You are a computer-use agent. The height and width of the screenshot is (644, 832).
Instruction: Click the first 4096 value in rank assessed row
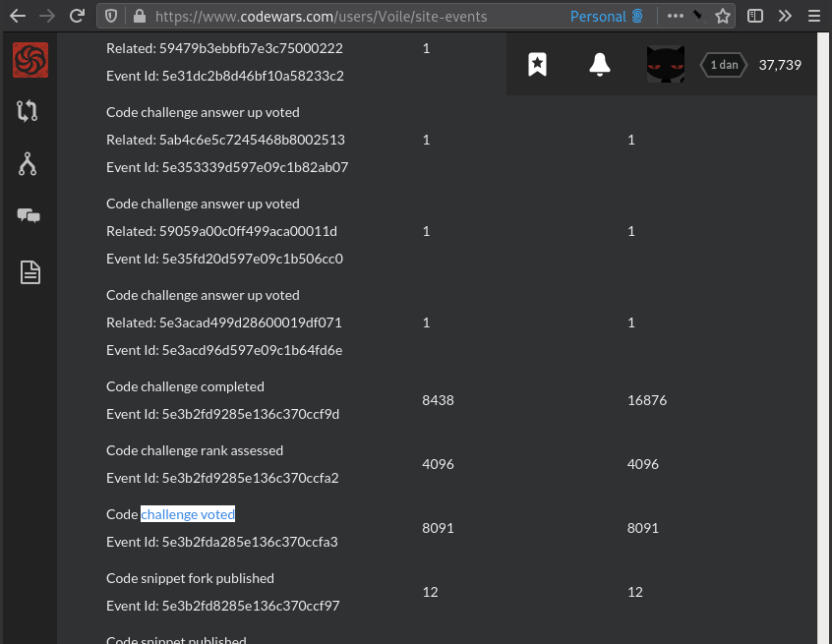pyautogui.click(x=438, y=464)
